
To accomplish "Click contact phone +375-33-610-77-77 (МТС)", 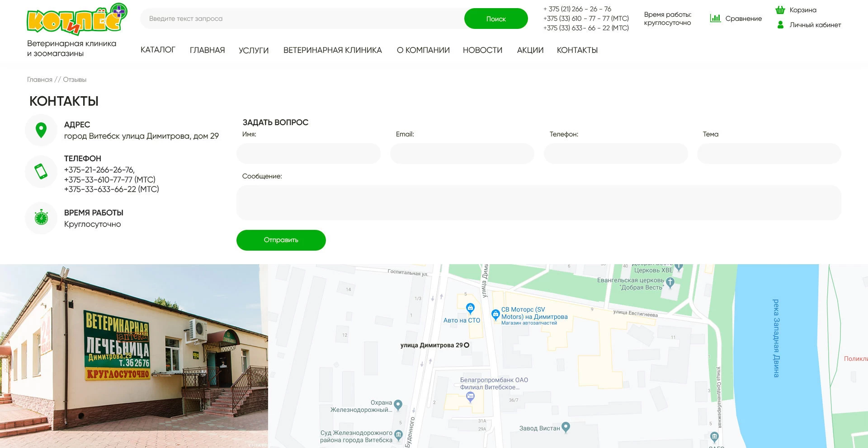I will click(110, 180).
